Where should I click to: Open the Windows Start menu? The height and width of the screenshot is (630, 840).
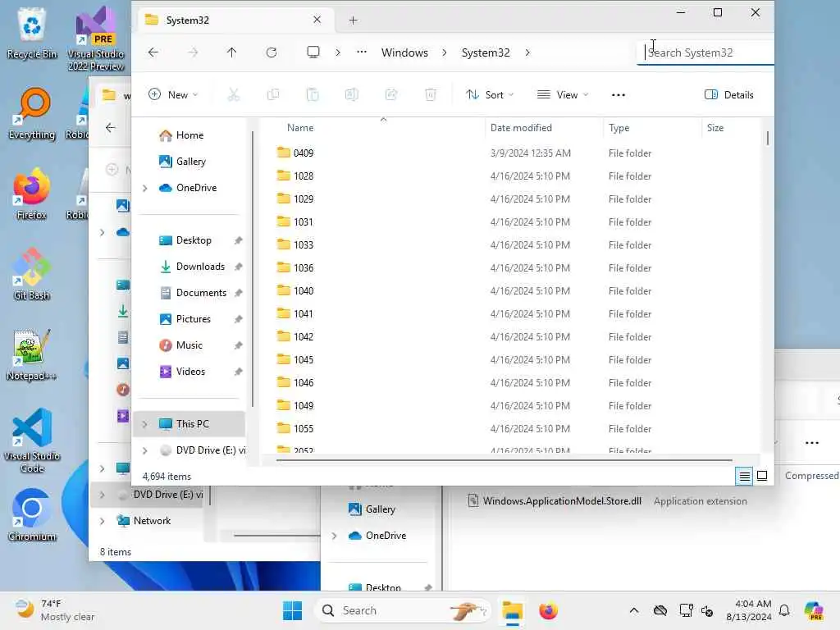(293, 610)
